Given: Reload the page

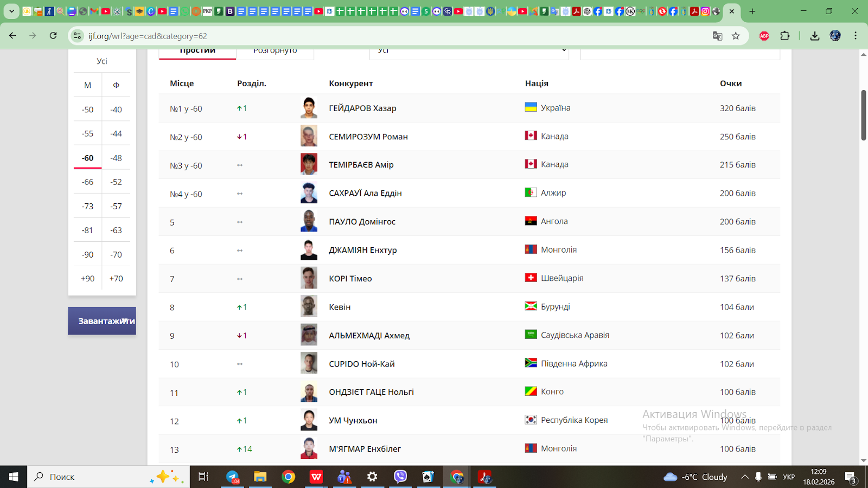Looking at the screenshot, I should pyautogui.click(x=53, y=36).
